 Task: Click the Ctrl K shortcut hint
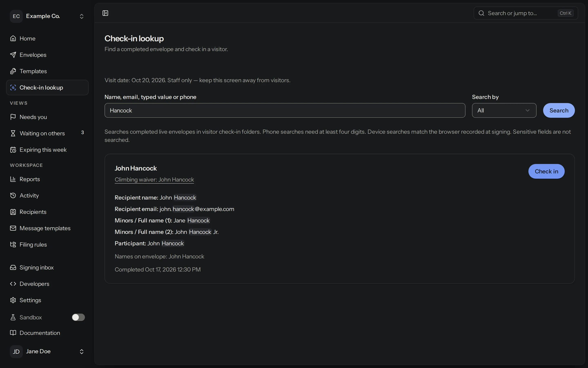coord(565,13)
